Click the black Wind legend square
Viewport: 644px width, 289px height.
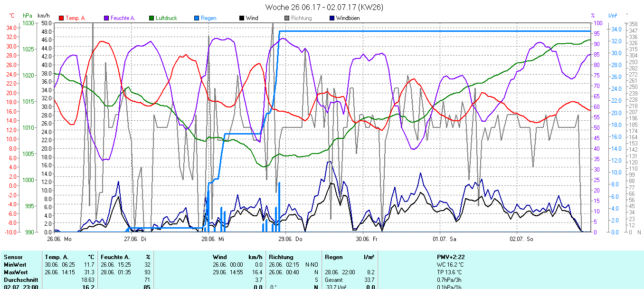[x=242, y=18]
